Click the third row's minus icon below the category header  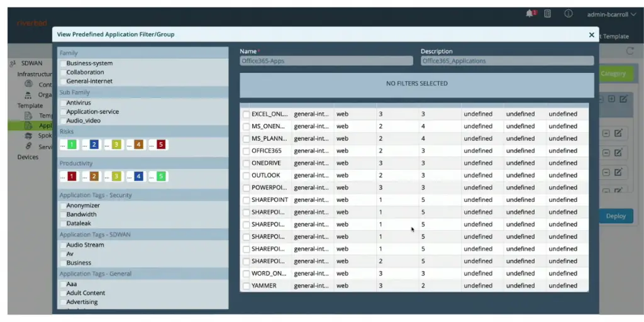606,172
